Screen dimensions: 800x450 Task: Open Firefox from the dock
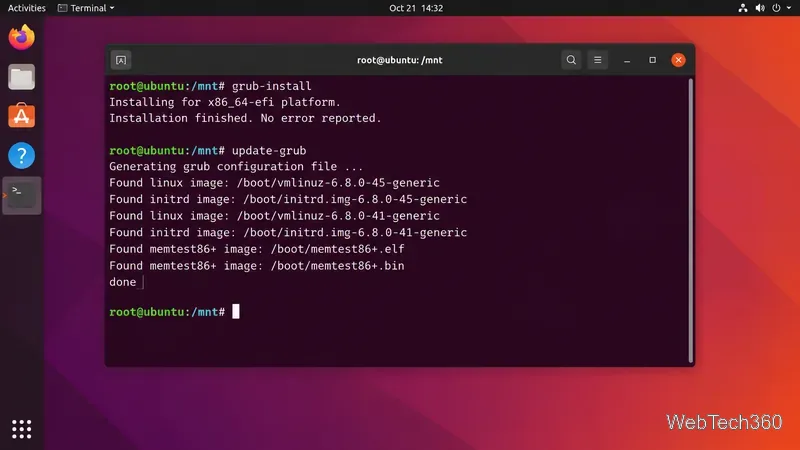pos(21,37)
